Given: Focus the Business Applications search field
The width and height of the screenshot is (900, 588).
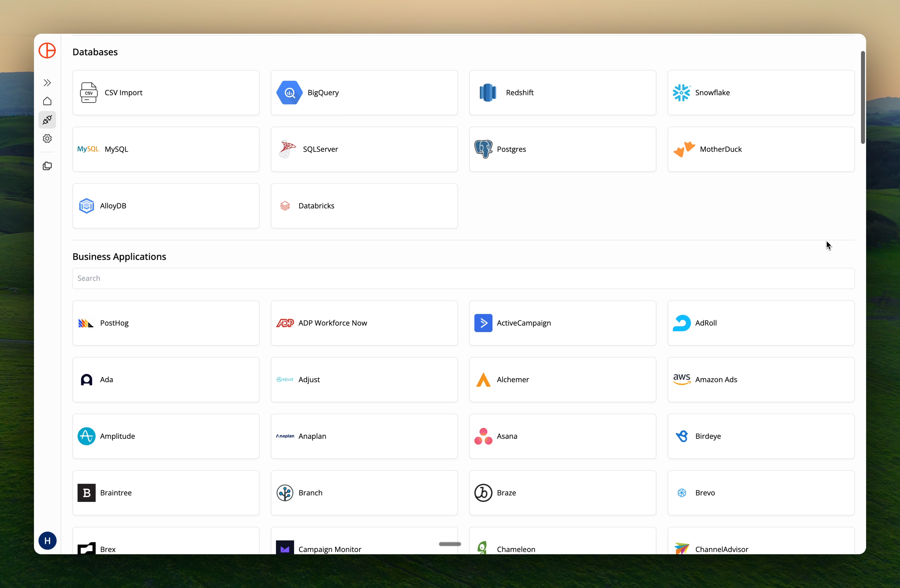Looking at the screenshot, I should [x=463, y=278].
